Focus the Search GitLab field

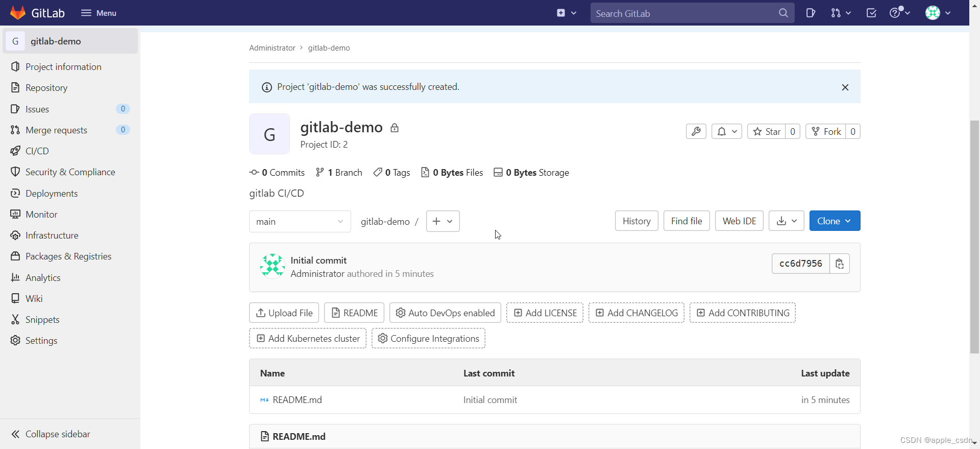tap(692, 13)
